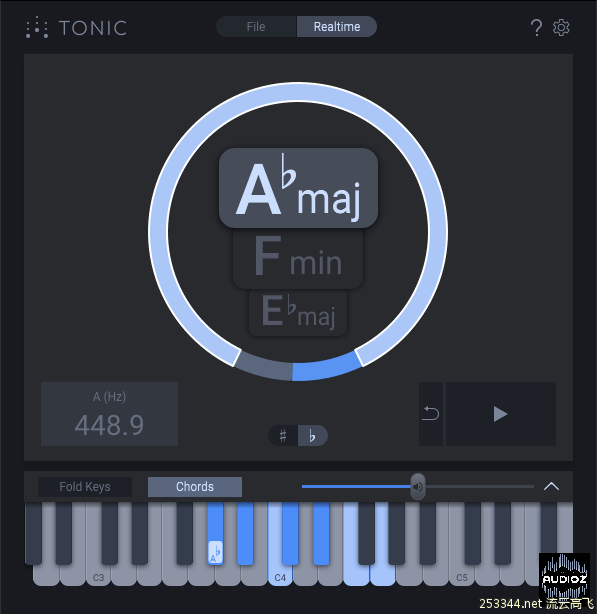Screen dimensions: 597x614
Task: Click the highlighted Ab black key
Action: point(215,533)
